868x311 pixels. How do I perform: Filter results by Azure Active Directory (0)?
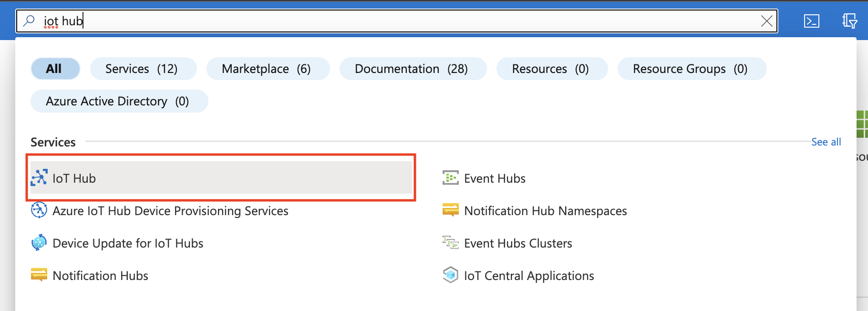[x=119, y=101]
